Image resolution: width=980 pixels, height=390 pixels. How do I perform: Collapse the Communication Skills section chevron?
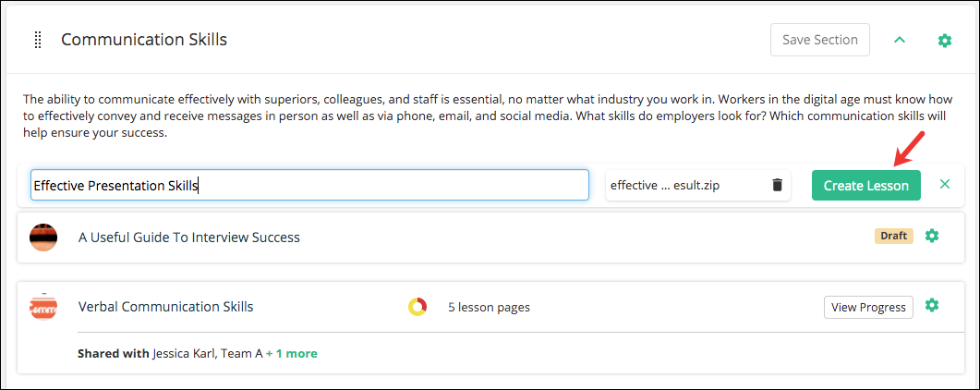pyautogui.click(x=900, y=40)
